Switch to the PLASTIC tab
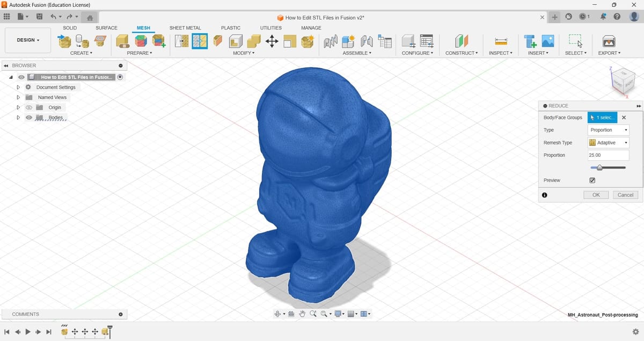This screenshot has width=644, height=341. coord(231,28)
